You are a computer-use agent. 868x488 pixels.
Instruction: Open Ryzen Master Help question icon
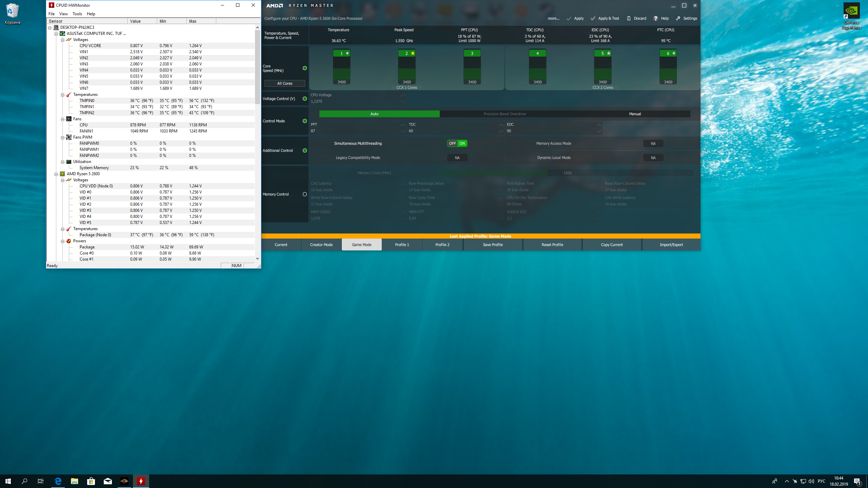[x=656, y=18]
